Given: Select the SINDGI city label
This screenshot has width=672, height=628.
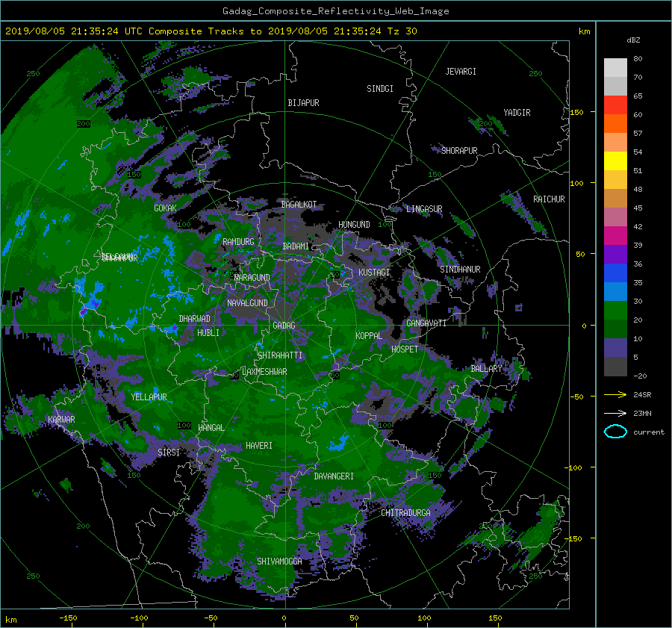Looking at the screenshot, I should 380,89.
